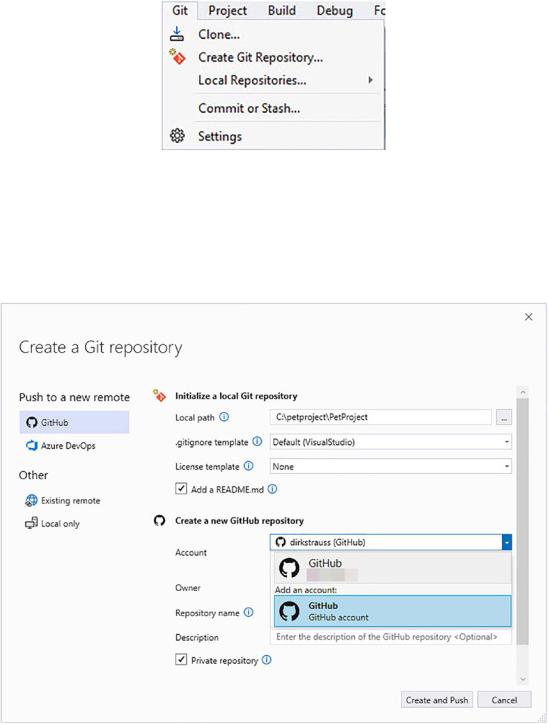548x724 pixels.
Task: Collapse the Account dropdown
Action: (x=507, y=542)
